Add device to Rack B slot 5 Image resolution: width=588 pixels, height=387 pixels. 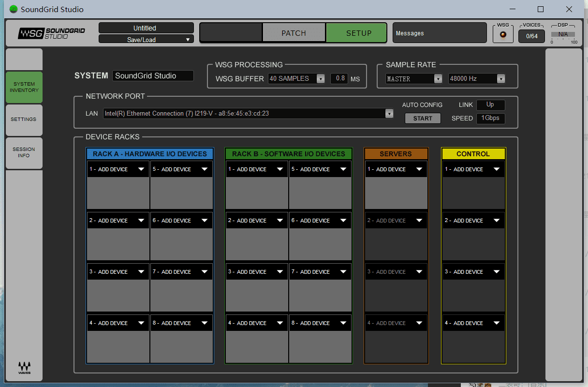click(x=320, y=169)
